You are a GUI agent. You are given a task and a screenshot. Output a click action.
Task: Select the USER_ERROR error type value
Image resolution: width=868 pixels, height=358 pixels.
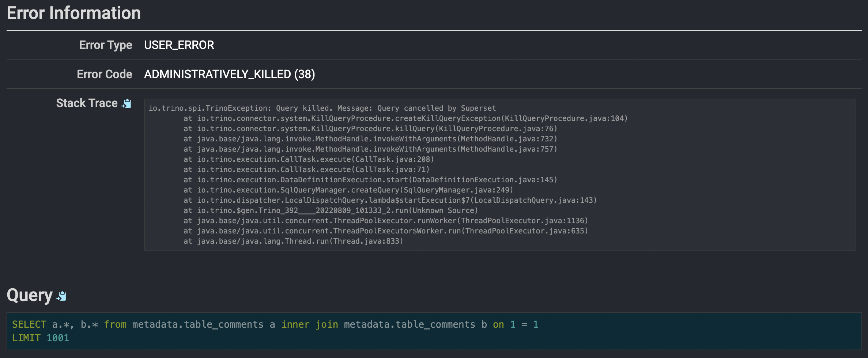[179, 45]
